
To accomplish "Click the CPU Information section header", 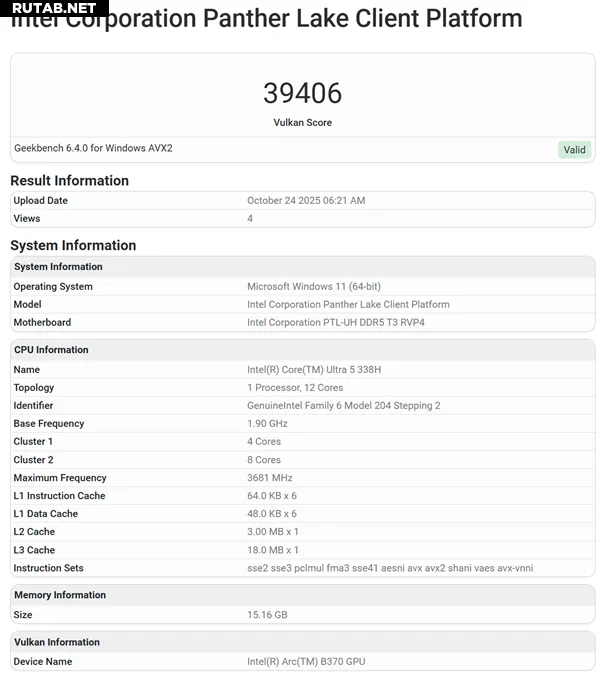I will 51,350.
